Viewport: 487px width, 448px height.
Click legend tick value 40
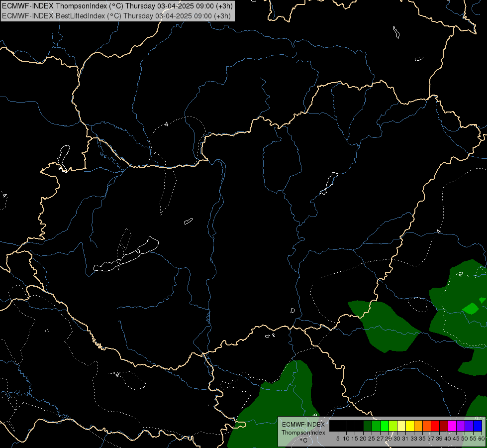point(448,439)
